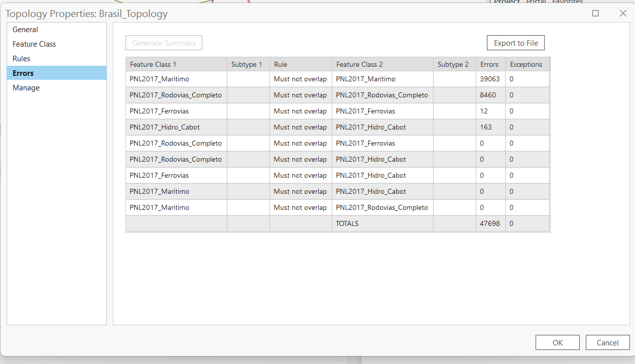This screenshot has width=635, height=364.
Task: Switch to the General properties tab
Action: (25, 29)
